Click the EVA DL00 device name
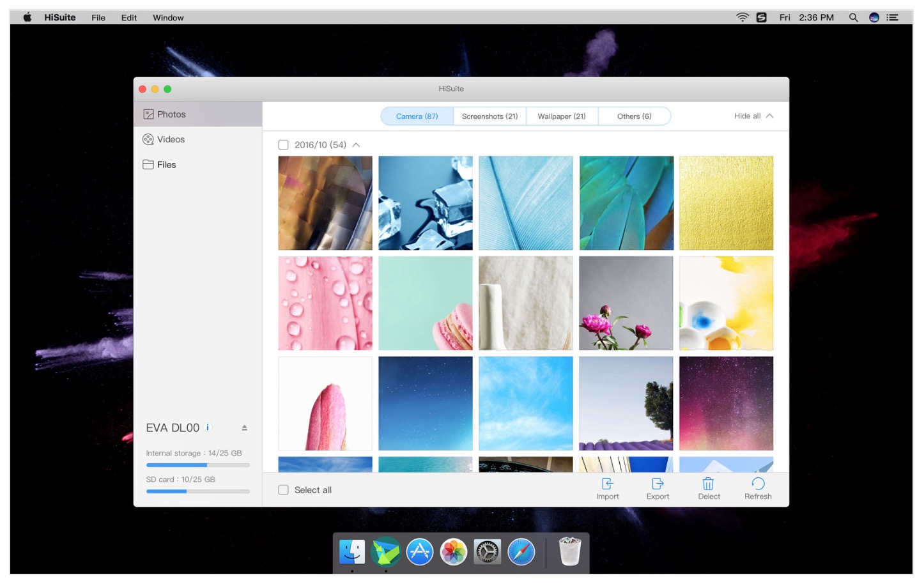Viewport: 924px width, 584px height. [x=173, y=428]
